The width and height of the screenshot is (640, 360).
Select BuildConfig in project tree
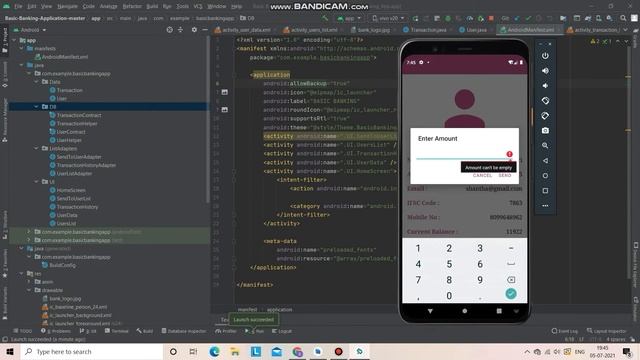coord(62,265)
